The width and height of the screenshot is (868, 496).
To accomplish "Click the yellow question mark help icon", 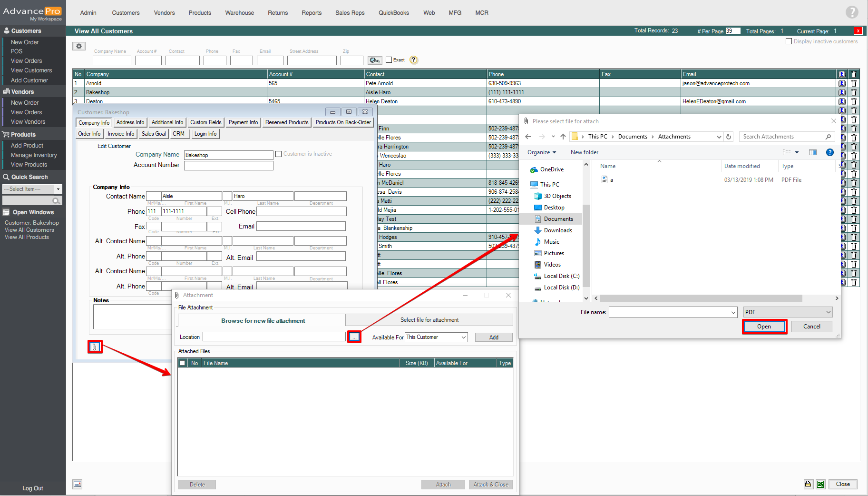I will (x=414, y=60).
